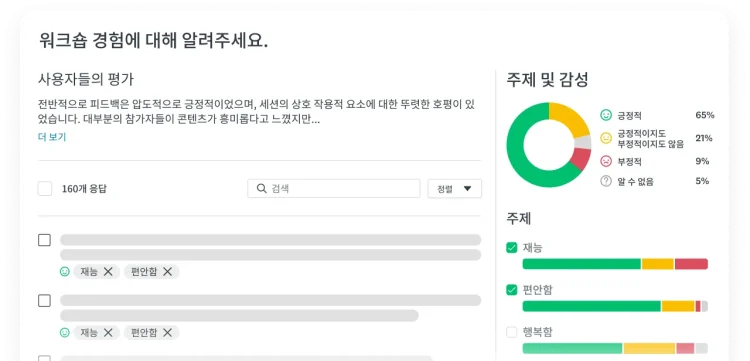Image resolution: width=750 pixels, height=361 pixels.
Task: Click the 알 수 없음 question mark icon
Action: [x=606, y=181]
